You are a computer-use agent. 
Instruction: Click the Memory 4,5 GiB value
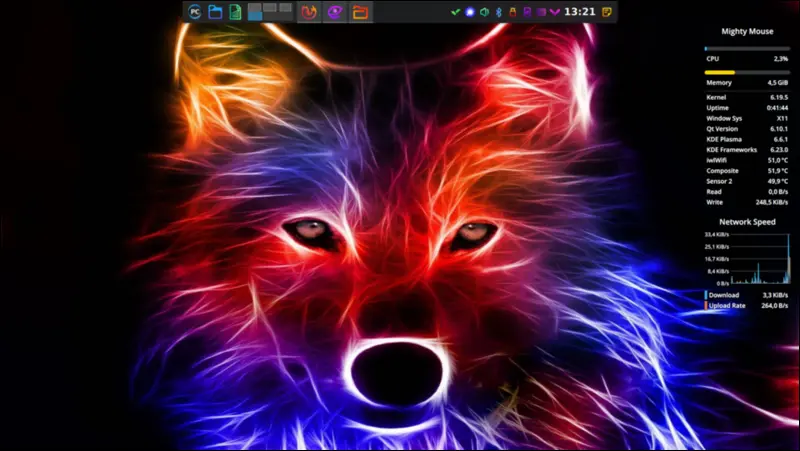pos(778,83)
